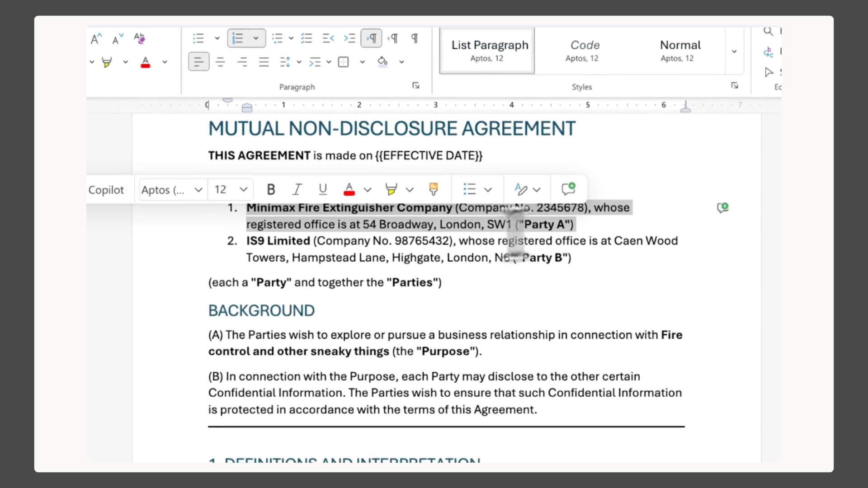Screen dimensions: 868x488
Task: Click the Format Painter icon
Action: (433, 189)
